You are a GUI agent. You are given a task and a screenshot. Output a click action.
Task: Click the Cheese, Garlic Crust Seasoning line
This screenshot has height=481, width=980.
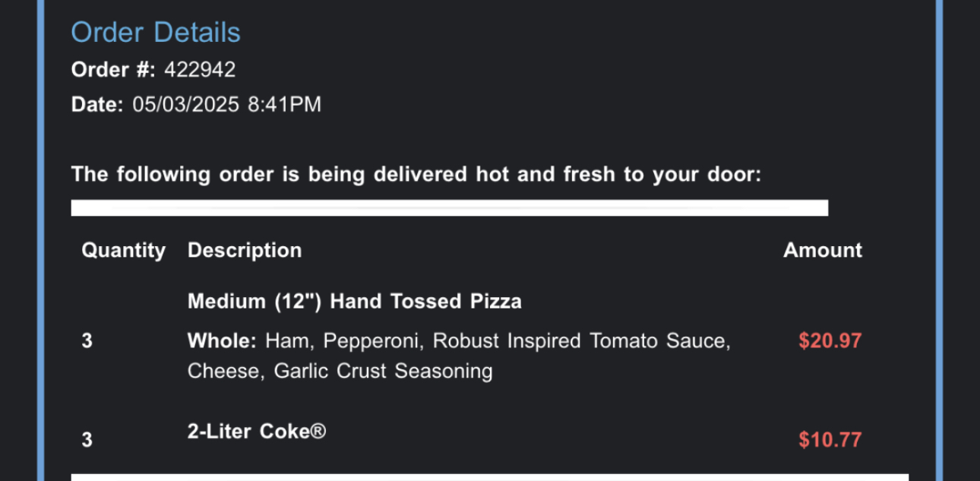[x=340, y=372]
